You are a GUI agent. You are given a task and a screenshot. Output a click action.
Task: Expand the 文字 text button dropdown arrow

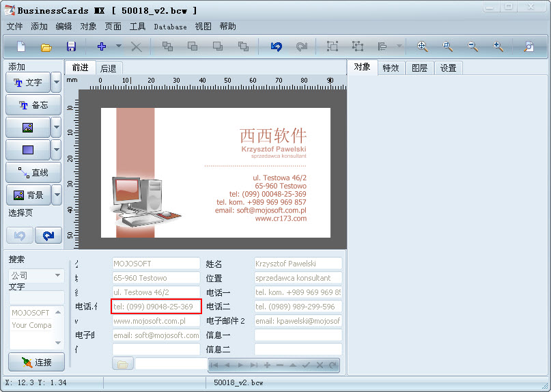57,83
